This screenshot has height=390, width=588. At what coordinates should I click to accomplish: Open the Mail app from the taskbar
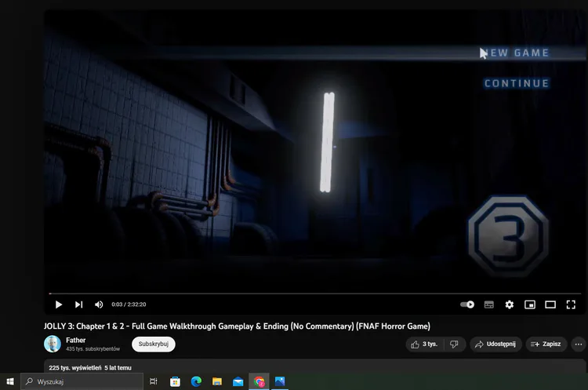coord(238,381)
